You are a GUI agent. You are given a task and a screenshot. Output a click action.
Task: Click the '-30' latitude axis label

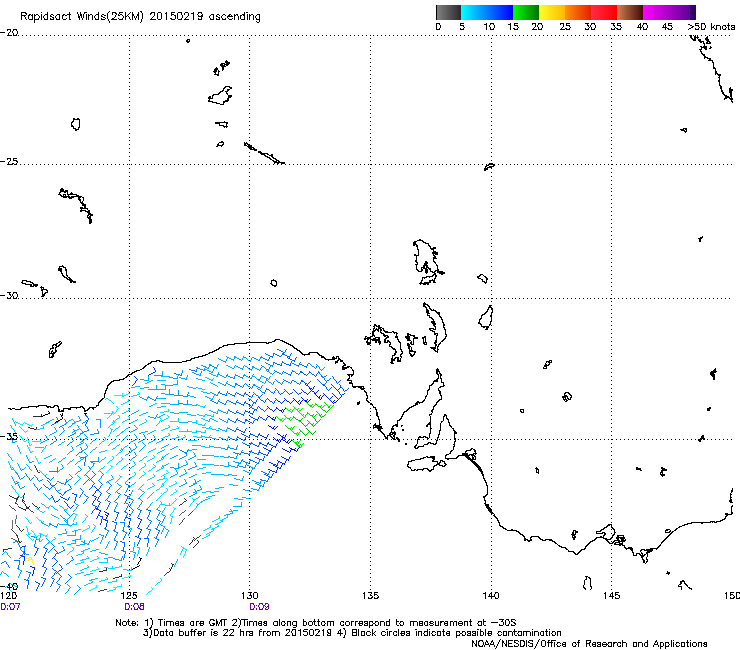tap(9, 295)
